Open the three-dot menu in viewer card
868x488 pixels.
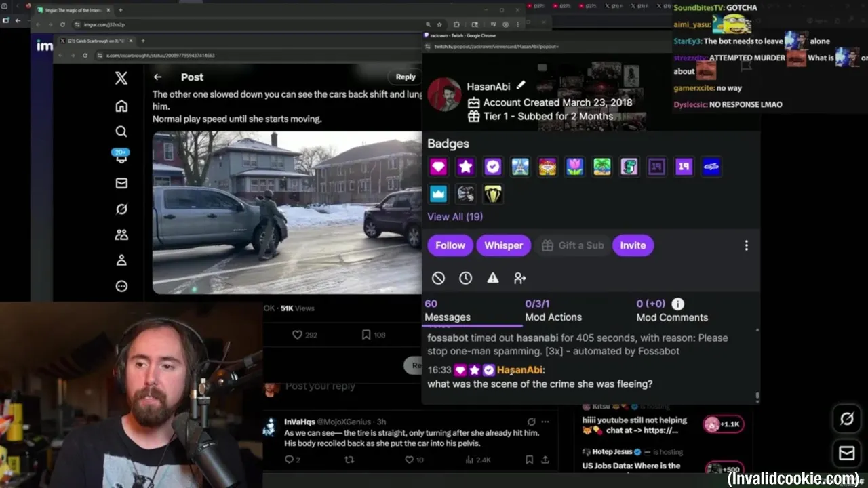[746, 245]
